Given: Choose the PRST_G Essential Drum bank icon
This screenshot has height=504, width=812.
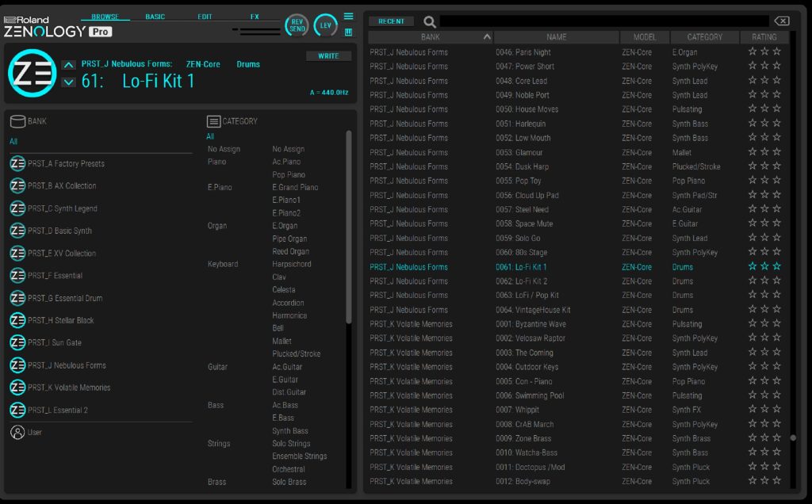Looking at the screenshot, I should coord(17,298).
